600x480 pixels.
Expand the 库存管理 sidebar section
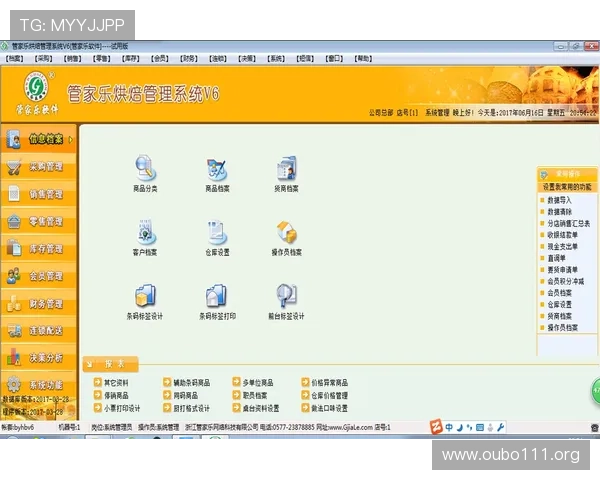pos(38,249)
